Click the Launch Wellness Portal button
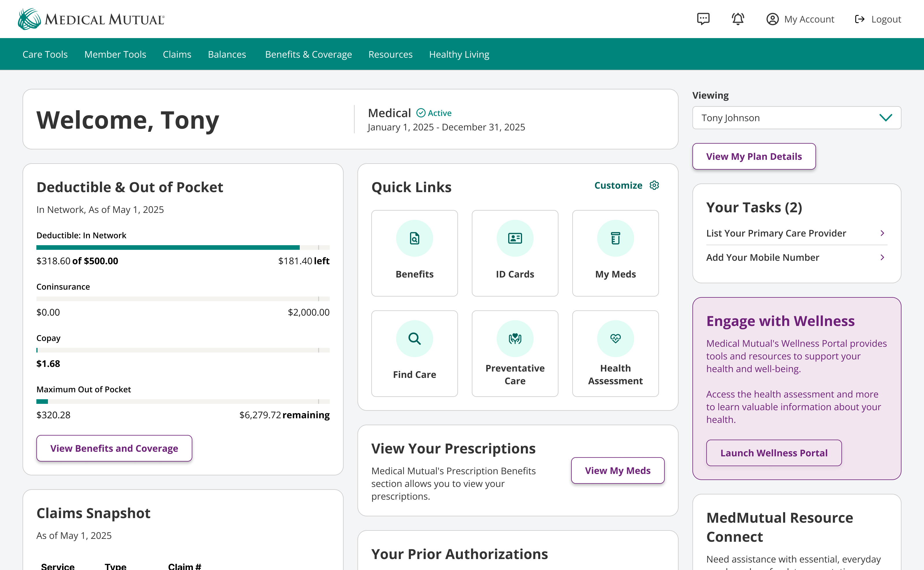Screen dimensions: 924x570 point(774,453)
